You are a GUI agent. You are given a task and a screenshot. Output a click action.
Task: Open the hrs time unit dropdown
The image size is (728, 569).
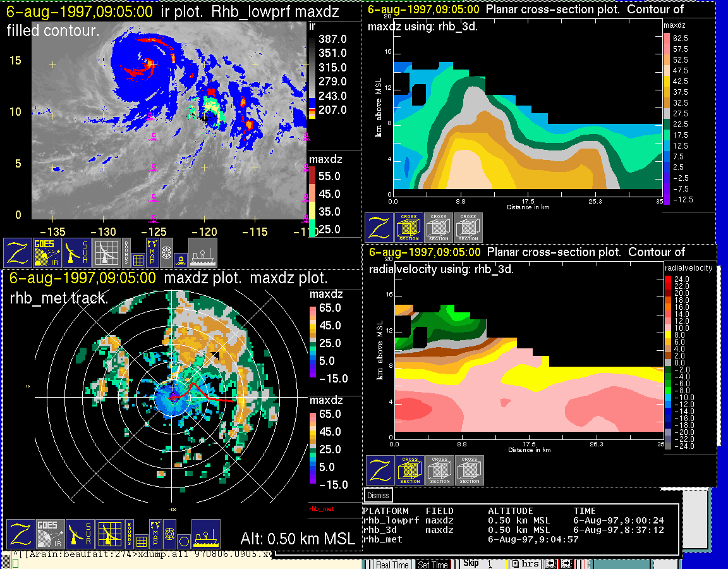click(526, 564)
